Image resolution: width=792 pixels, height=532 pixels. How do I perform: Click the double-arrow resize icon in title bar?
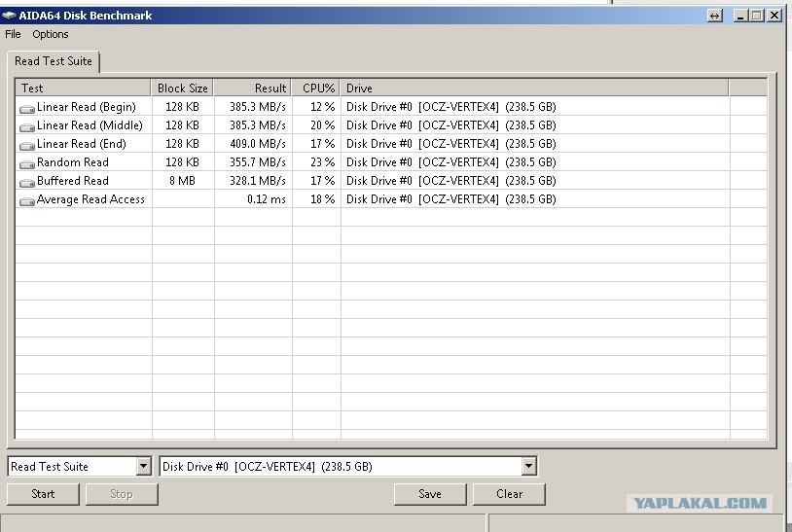(x=715, y=16)
